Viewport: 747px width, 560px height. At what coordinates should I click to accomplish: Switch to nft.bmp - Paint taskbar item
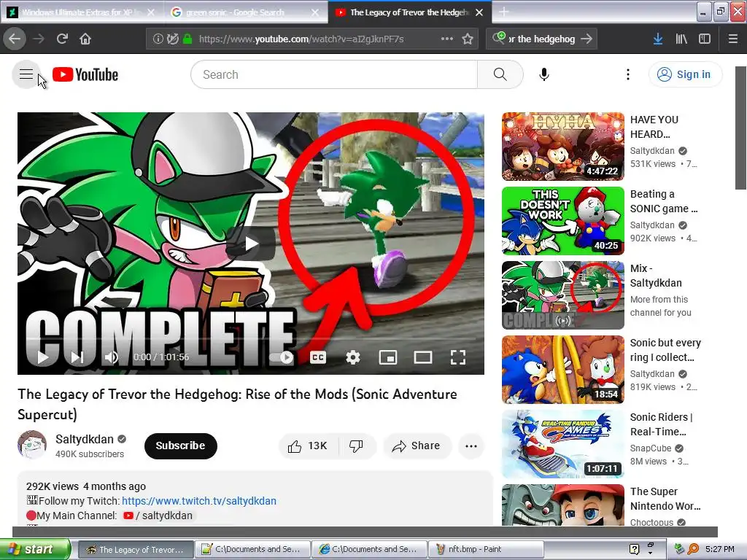[486, 549]
